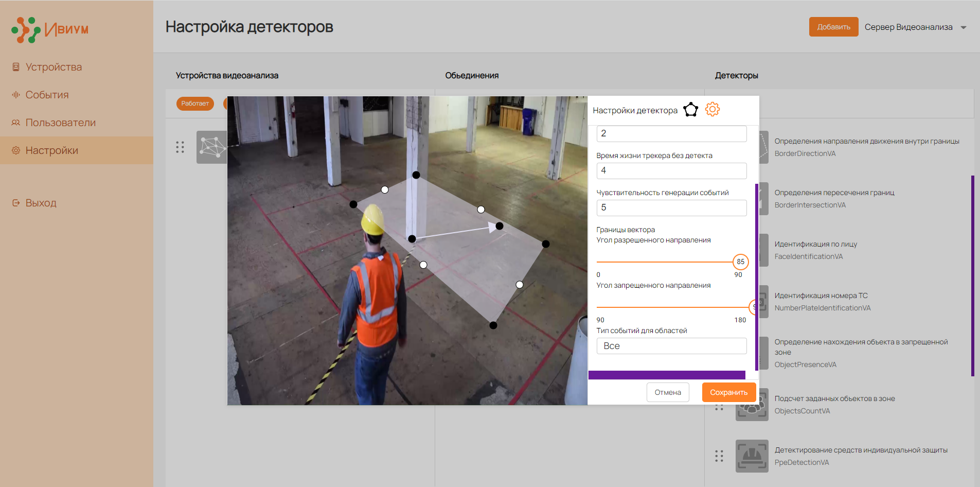Click the Ивиум logo

click(50, 29)
